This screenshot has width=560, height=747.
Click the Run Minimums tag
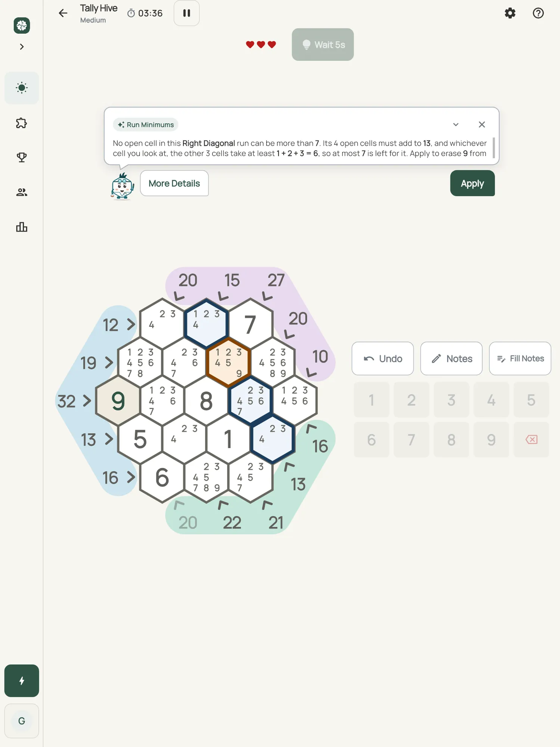point(146,125)
